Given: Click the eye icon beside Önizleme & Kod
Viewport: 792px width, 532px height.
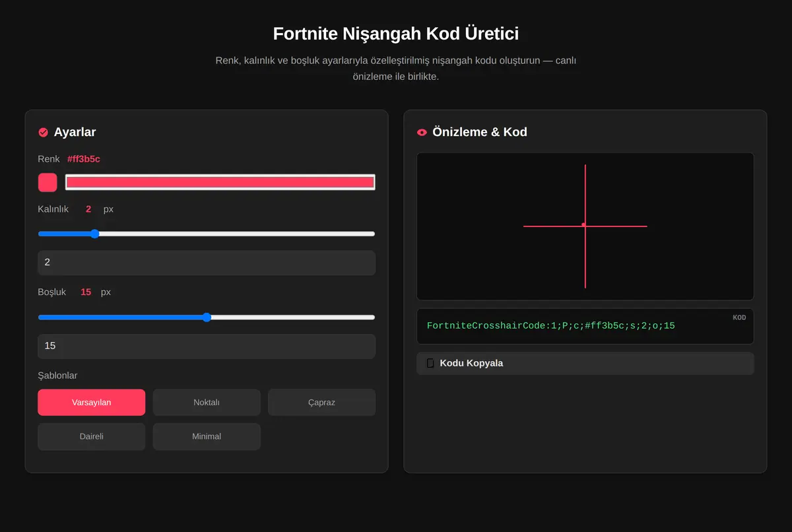Looking at the screenshot, I should (x=422, y=132).
